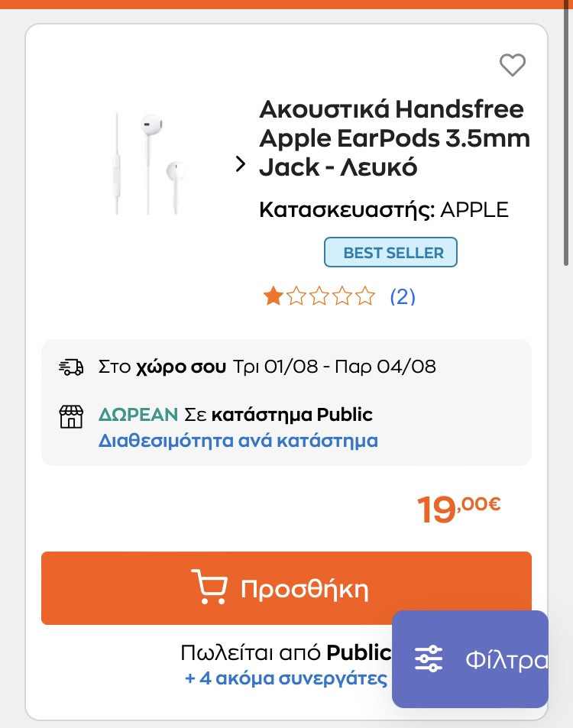The height and width of the screenshot is (728, 573).
Task: Click the Public store pickup icon
Action: (x=71, y=416)
